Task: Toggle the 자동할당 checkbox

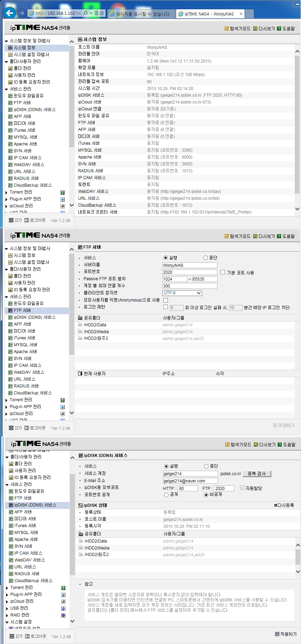Action: click(243, 488)
